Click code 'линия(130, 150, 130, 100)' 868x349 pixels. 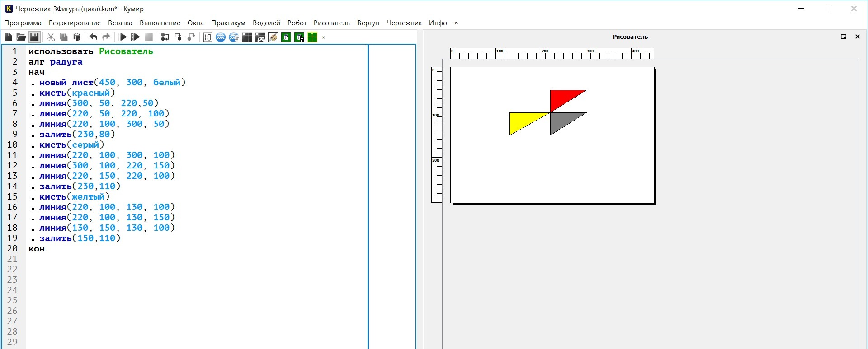[107, 228]
